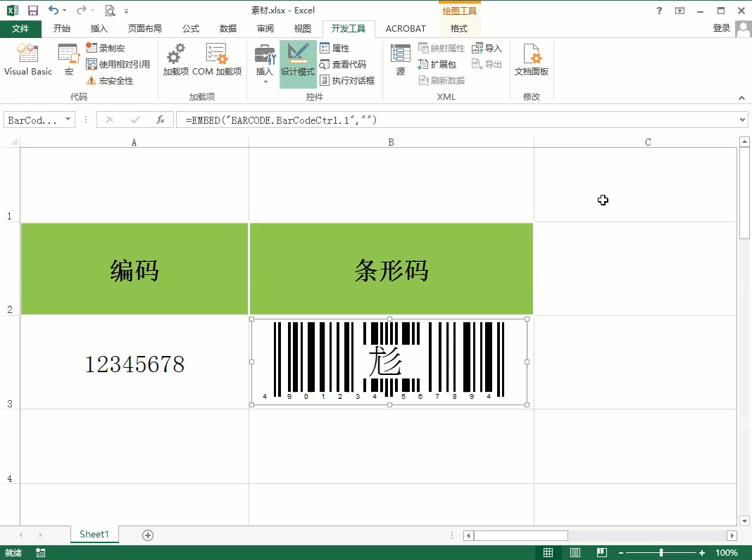Select row 2 header

pos(10,269)
